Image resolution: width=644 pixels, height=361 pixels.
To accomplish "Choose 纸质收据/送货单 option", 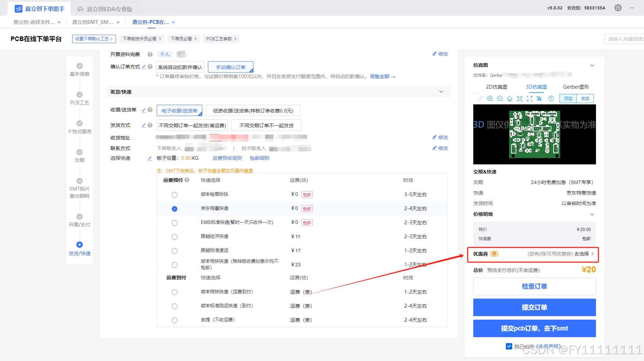I will [x=253, y=110].
